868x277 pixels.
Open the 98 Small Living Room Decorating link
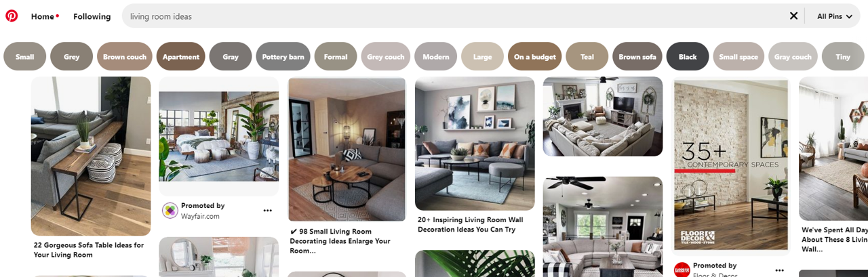point(340,241)
